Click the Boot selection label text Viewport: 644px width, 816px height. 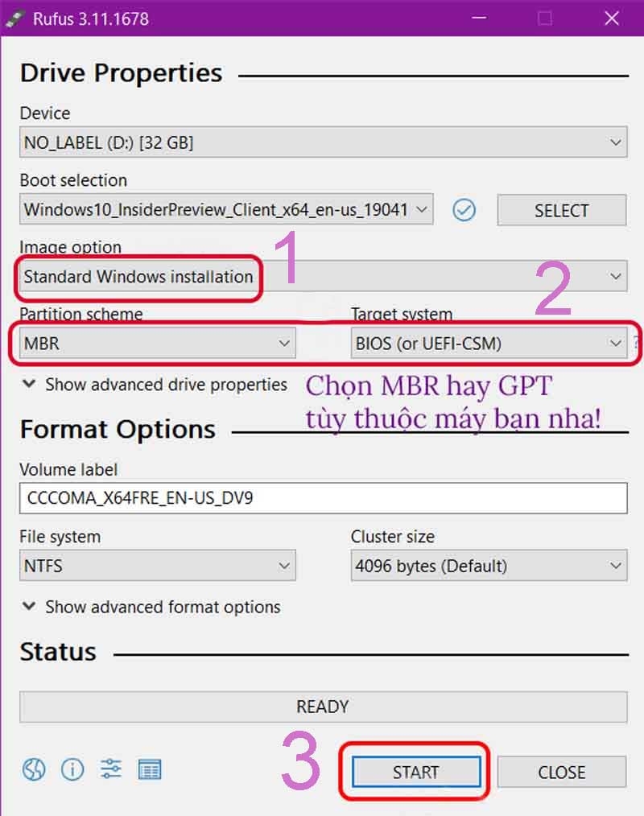click(x=73, y=180)
